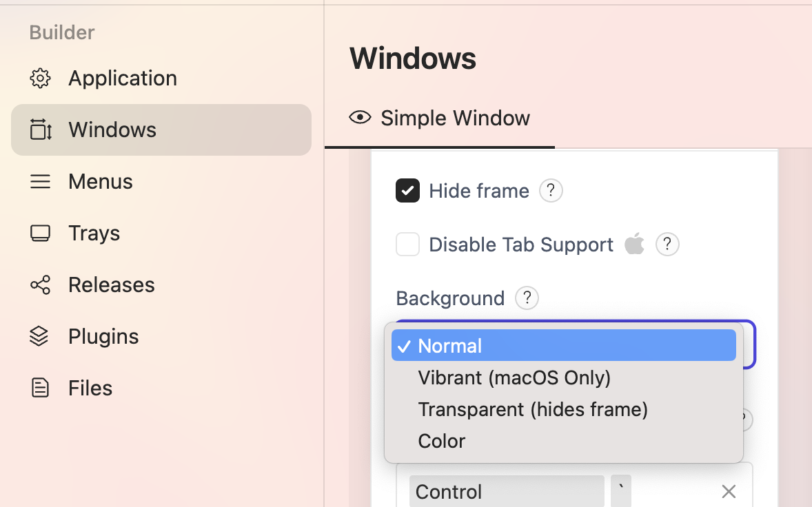Clear the Control shortcut with the X button

click(x=729, y=491)
